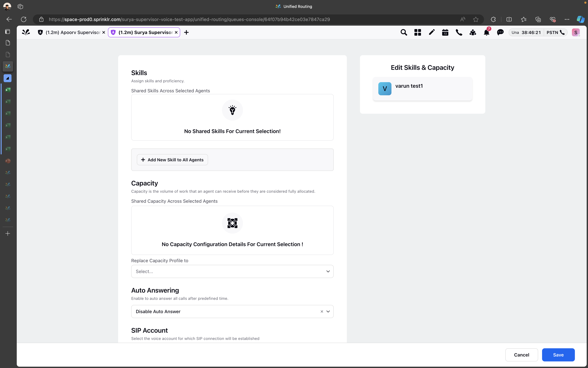Close the Surya Supervisor tab
The width and height of the screenshot is (588, 368).
click(x=176, y=32)
